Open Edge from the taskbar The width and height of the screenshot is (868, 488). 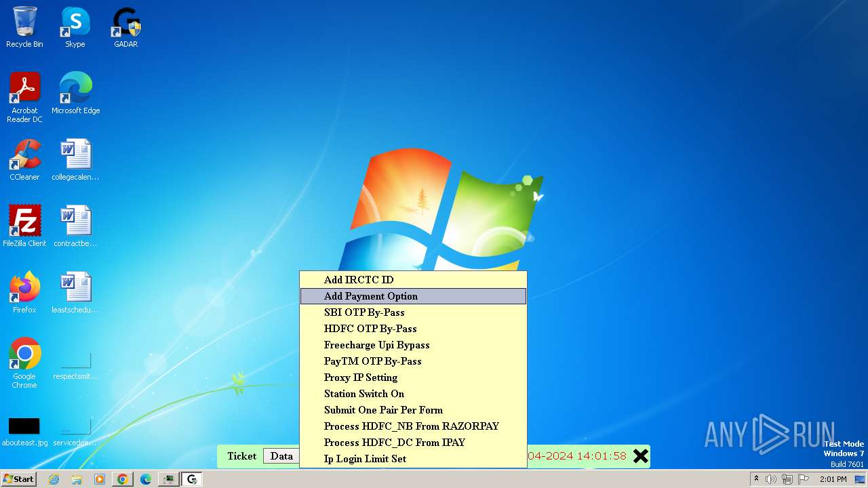(x=146, y=479)
